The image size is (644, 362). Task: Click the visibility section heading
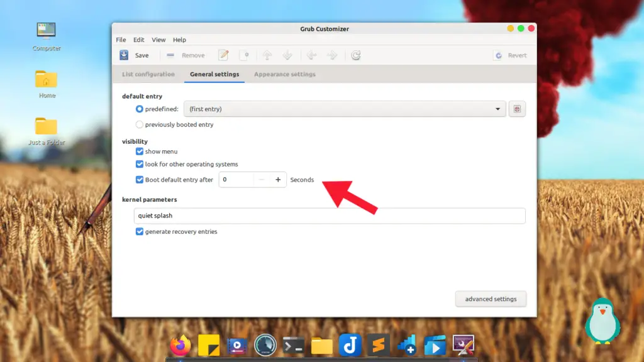pyautogui.click(x=135, y=141)
